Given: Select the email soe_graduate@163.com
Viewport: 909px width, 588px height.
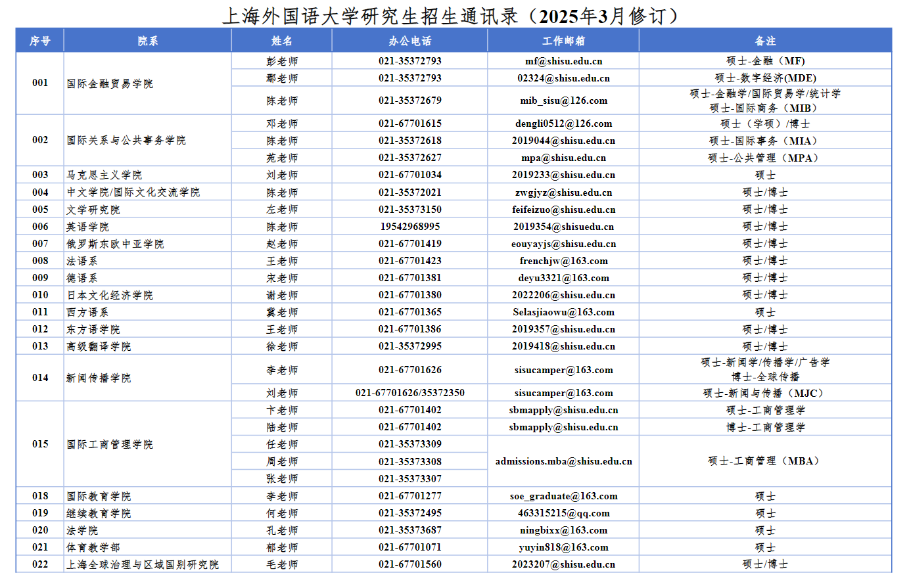Looking at the screenshot, I should 563,496.
